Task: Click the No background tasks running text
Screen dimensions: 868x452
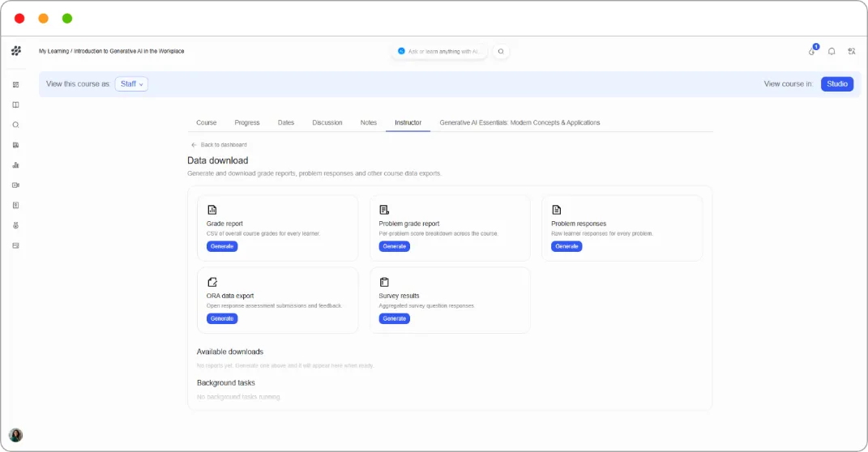Action: 238,397
